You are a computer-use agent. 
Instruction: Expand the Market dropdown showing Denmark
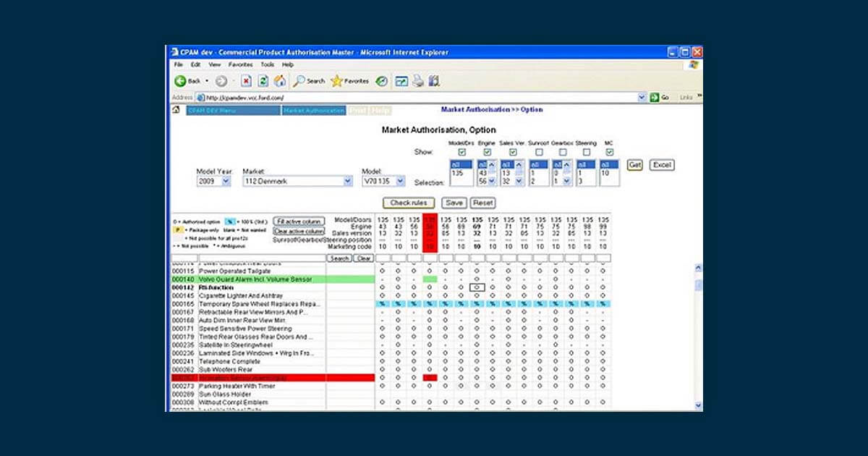pos(297,181)
